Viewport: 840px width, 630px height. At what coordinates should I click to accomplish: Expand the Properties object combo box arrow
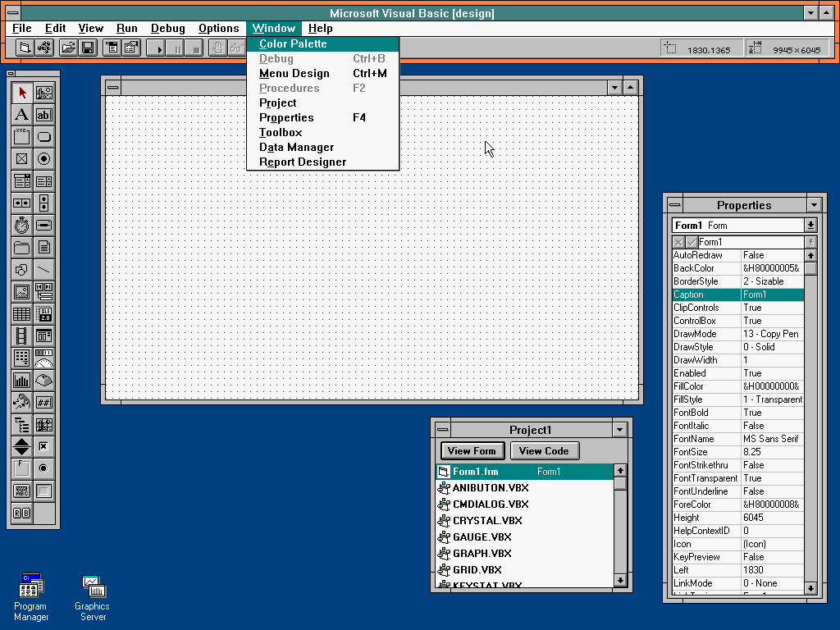tap(810, 226)
